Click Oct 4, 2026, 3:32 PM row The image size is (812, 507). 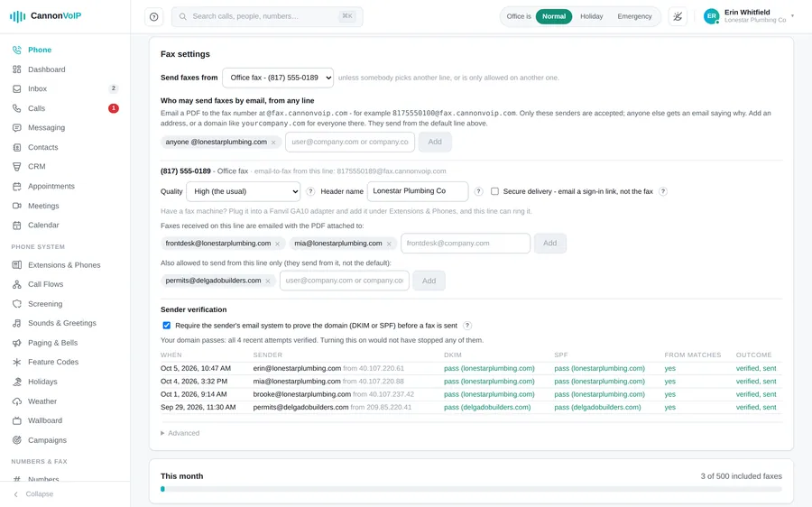471,382
